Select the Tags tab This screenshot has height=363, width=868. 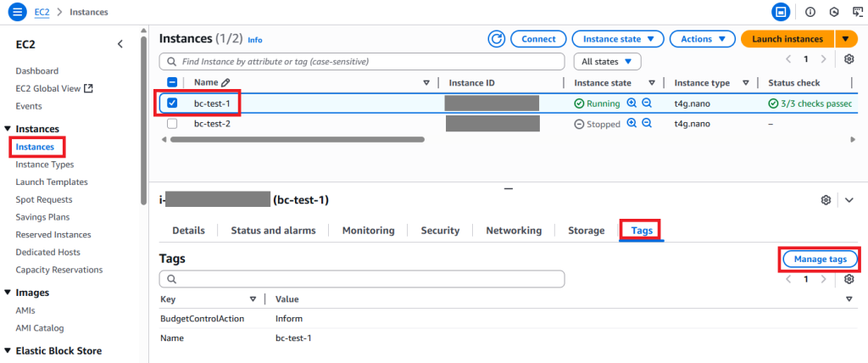tap(642, 231)
